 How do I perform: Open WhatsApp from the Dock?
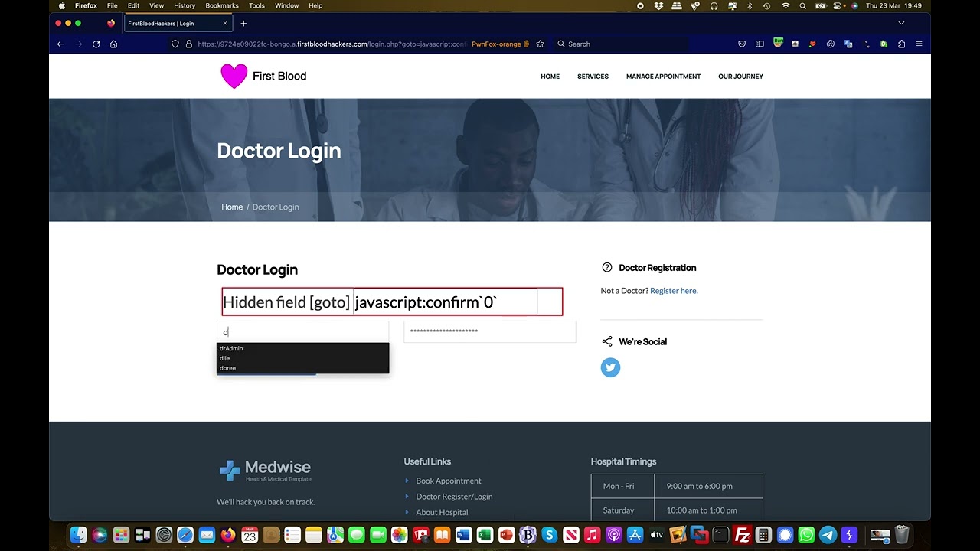pos(806,535)
